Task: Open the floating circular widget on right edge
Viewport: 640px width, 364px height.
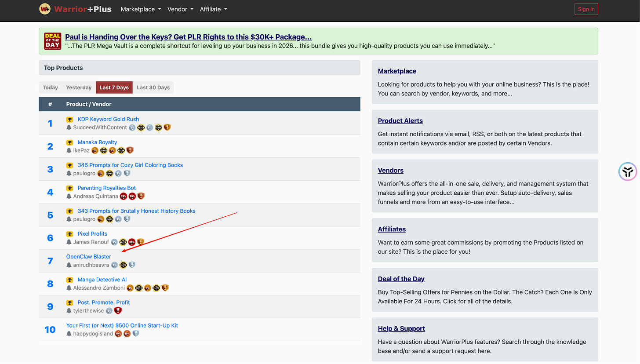Action: click(x=627, y=171)
